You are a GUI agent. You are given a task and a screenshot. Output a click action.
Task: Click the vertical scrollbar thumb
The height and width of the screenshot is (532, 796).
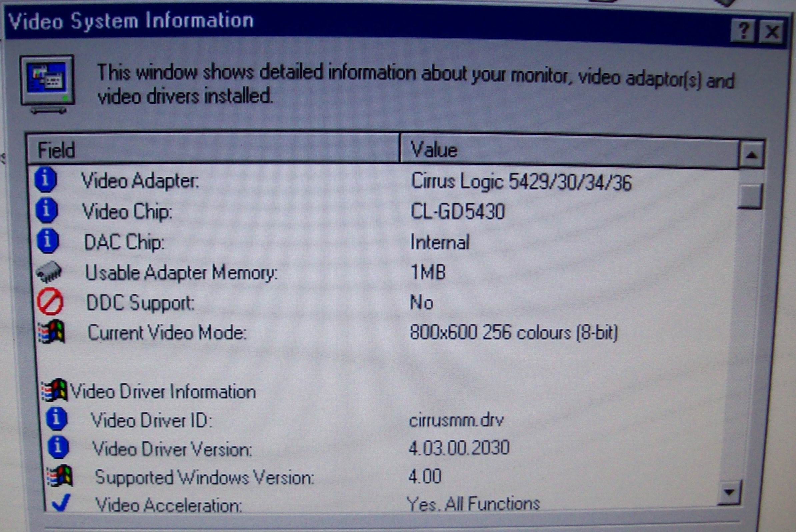pos(750,196)
